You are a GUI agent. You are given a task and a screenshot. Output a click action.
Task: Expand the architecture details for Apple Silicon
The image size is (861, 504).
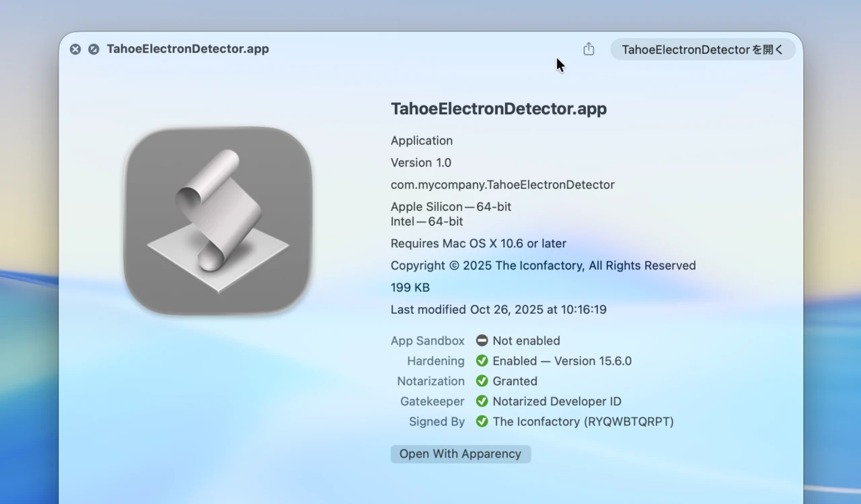click(451, 206)
